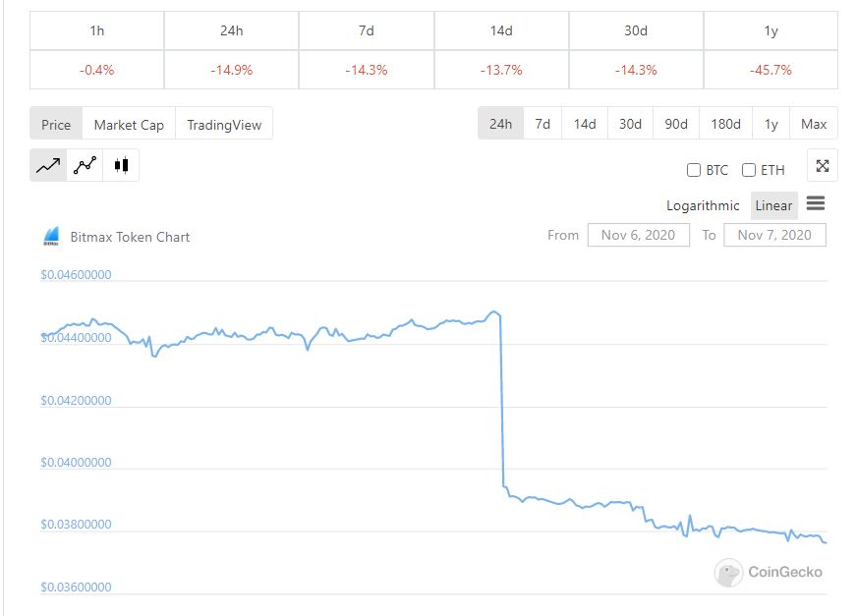Click the 1y percentage change cell
Viewport: 857px width, 616px height.
[771, 70]
